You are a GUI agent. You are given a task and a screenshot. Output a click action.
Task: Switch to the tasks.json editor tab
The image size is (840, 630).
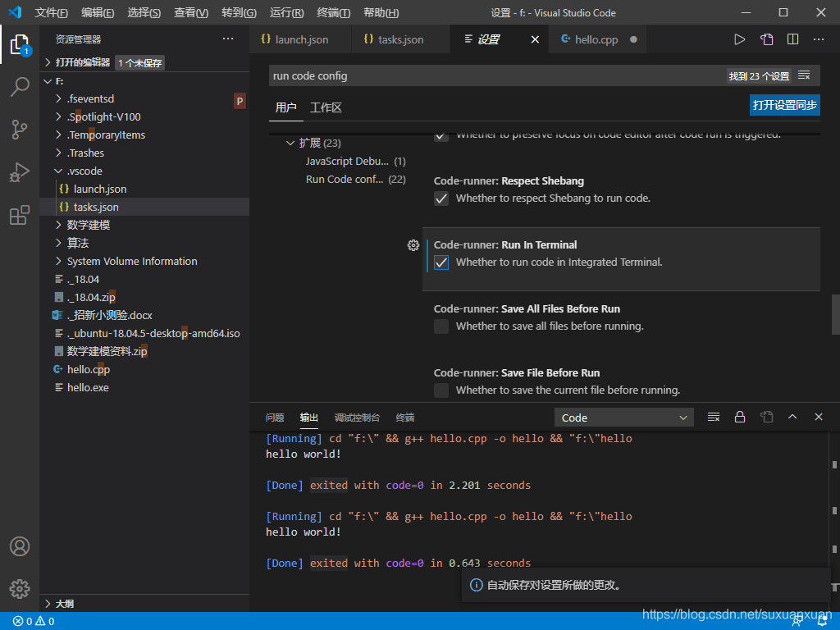click(400, 39)
